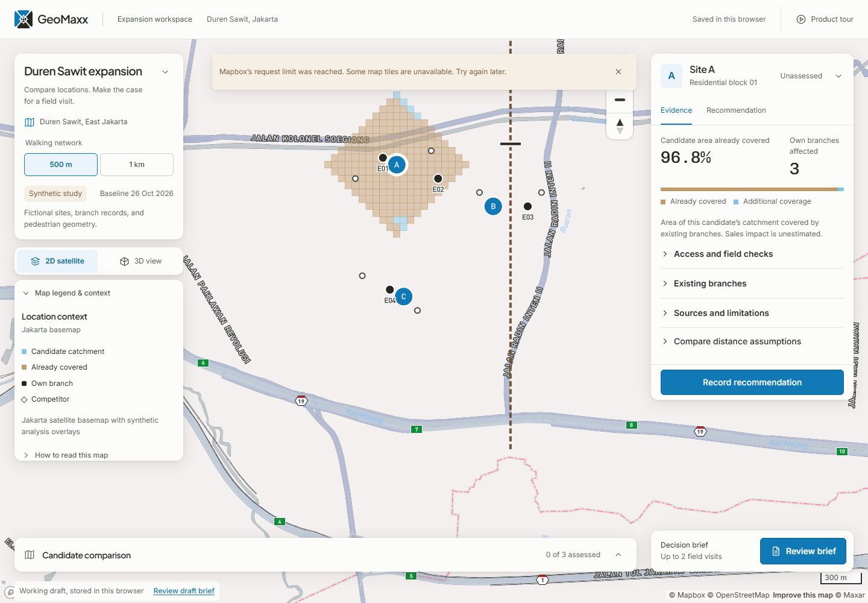Collapse the Duren Sawit expansion panel
The width and height of the screenshot is (868, 603).
click(165, 72)
